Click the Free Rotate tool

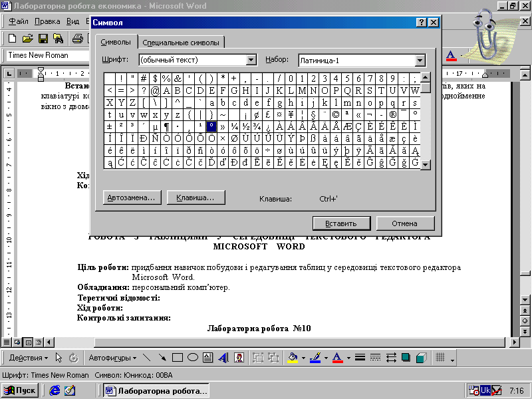[74, 358]
